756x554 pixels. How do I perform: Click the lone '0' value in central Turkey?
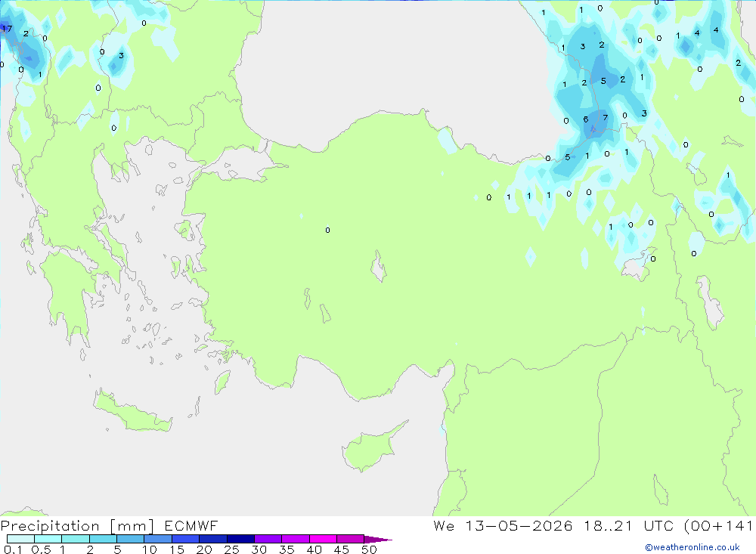coord(327,230)
